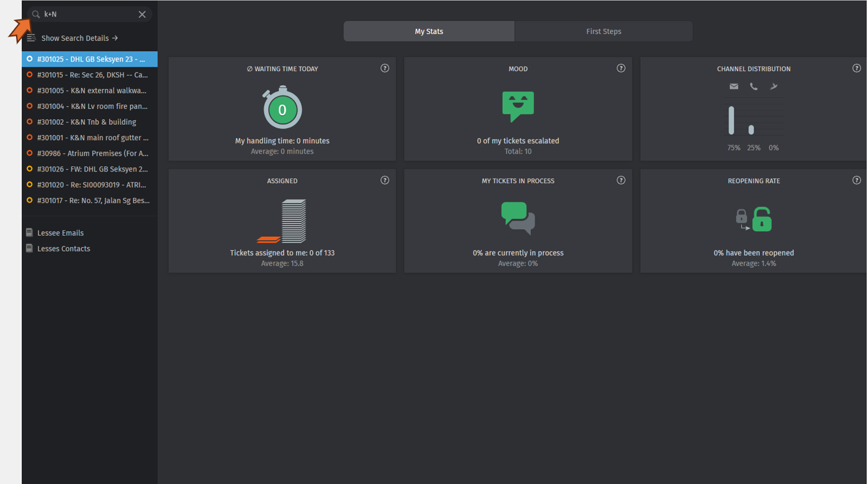Click the green waiting time stopwatch
This screenshot has width=868, height=484.
point(282,110)
